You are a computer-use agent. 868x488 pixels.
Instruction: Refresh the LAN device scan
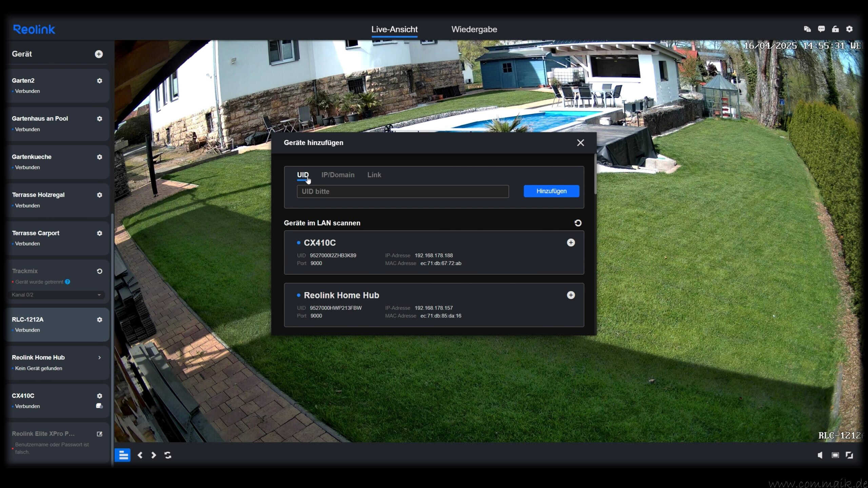point(578,223)
